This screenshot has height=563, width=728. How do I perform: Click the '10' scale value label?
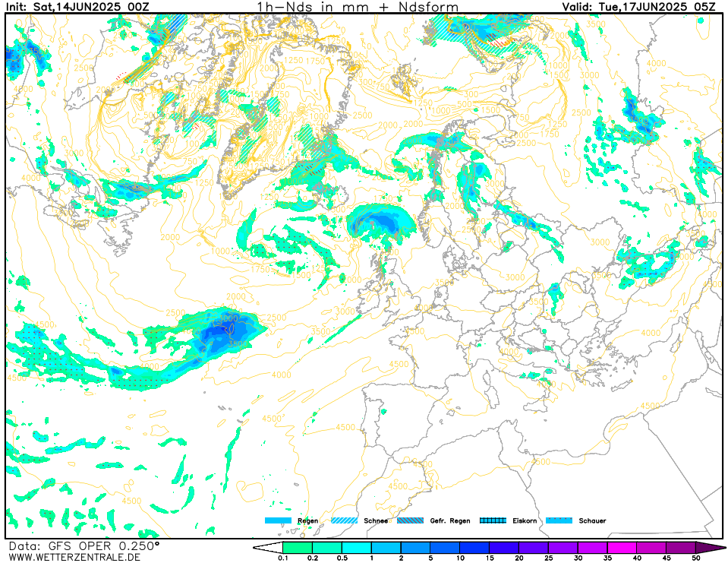tap(460, 558)
